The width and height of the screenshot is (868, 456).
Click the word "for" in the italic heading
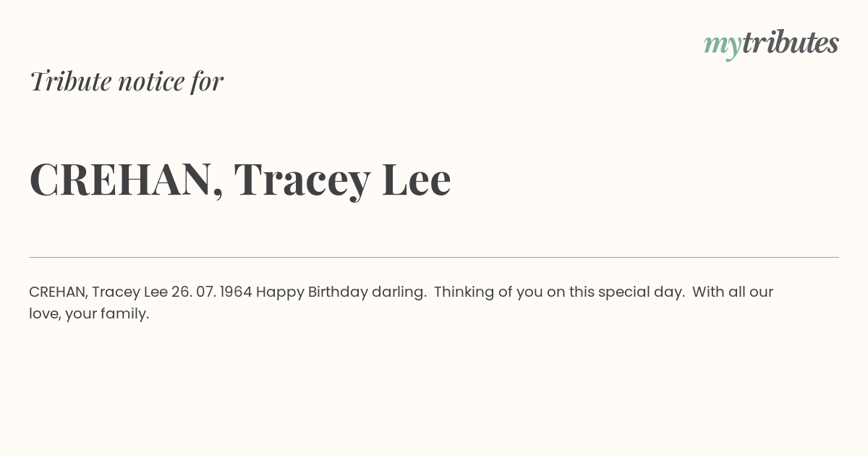(208, 81)
